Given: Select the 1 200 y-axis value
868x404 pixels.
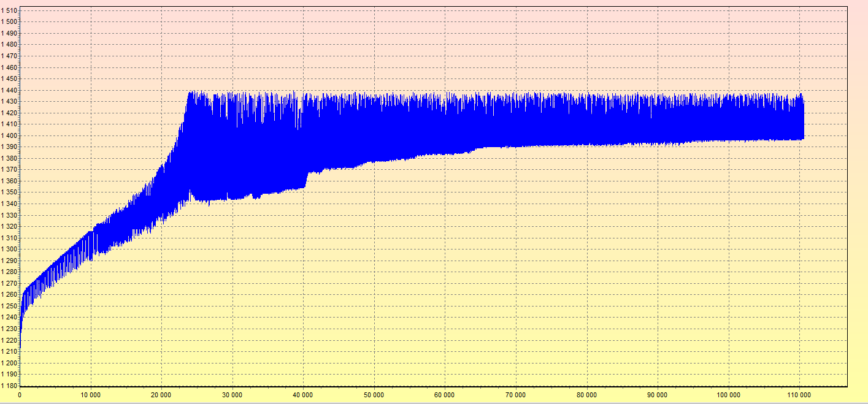Looking at the screenshot, I should [9, 363].
